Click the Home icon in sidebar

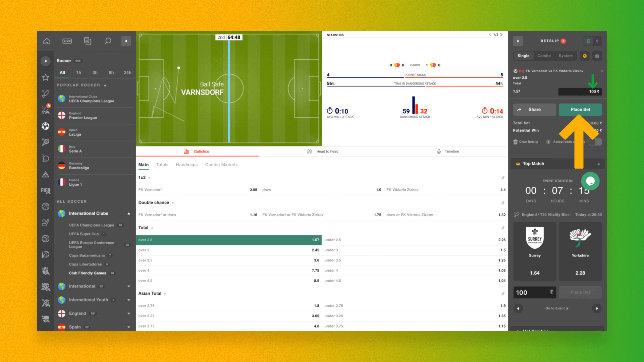(46, 41)
